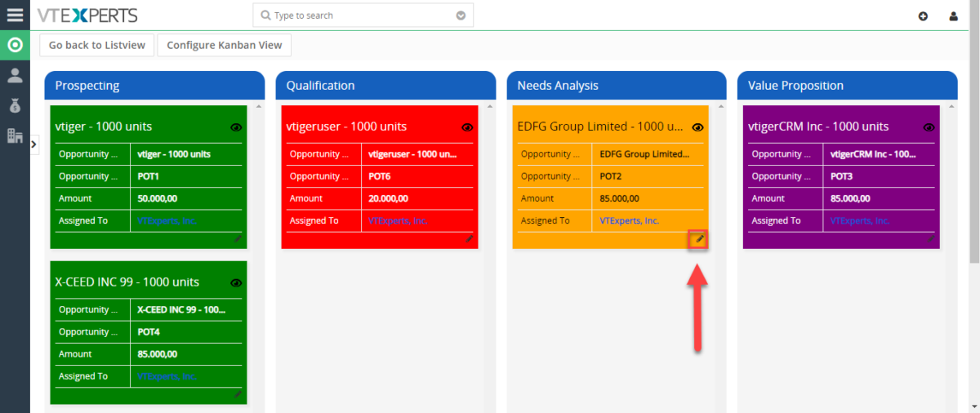Click the vtiger - 1000 units card title
This screenshot has width=980, height=413.
104,127
